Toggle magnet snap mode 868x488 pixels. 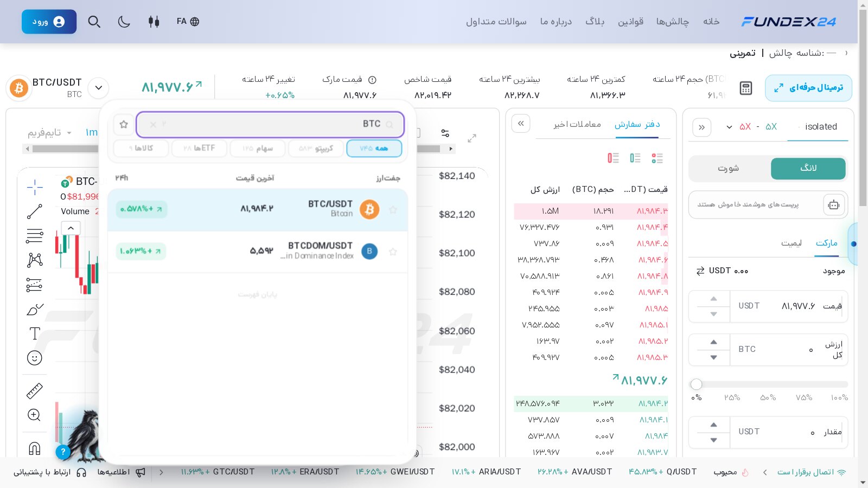(x=35, y=448)
